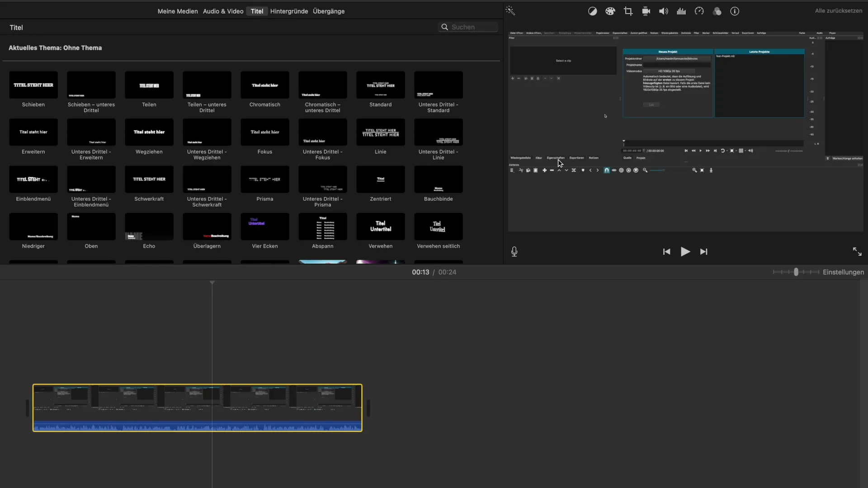Select the Schwerkraft title thumbnail
Viewport: 868px width, 488px height.
(149, 179)
